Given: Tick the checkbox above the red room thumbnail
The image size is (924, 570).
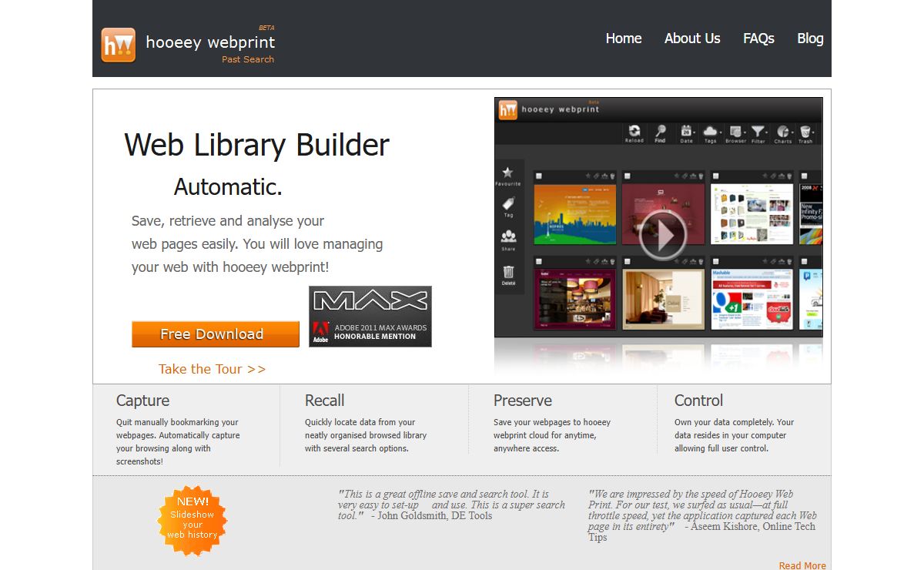Looking at the screenshot, I should 628,176.
